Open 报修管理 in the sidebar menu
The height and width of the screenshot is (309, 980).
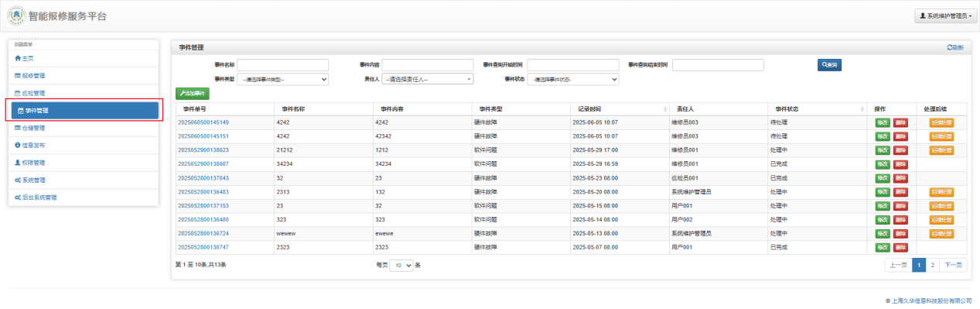tap(83, 75)
